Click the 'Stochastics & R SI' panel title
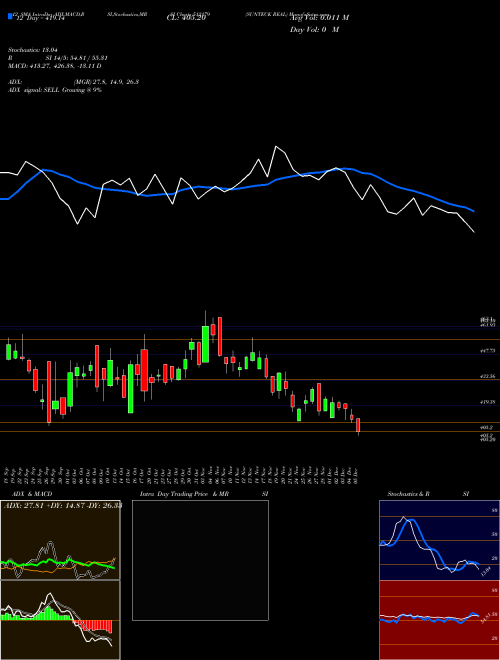Screen dimensions: 500x660 coord(428,494)
